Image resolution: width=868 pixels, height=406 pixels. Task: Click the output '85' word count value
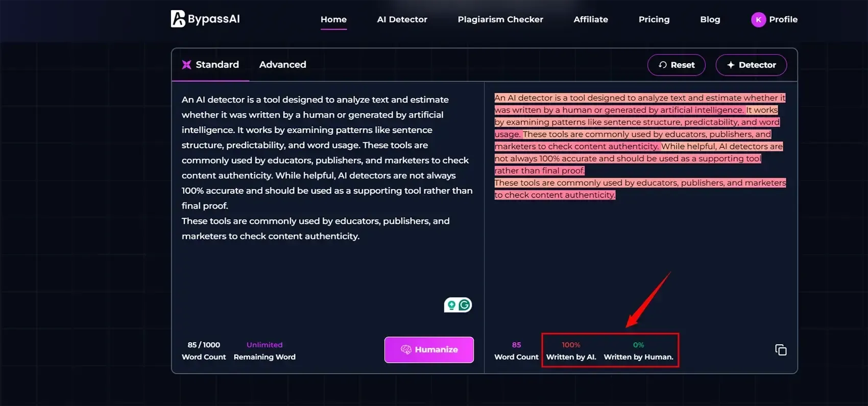click(x=516, y=345)
